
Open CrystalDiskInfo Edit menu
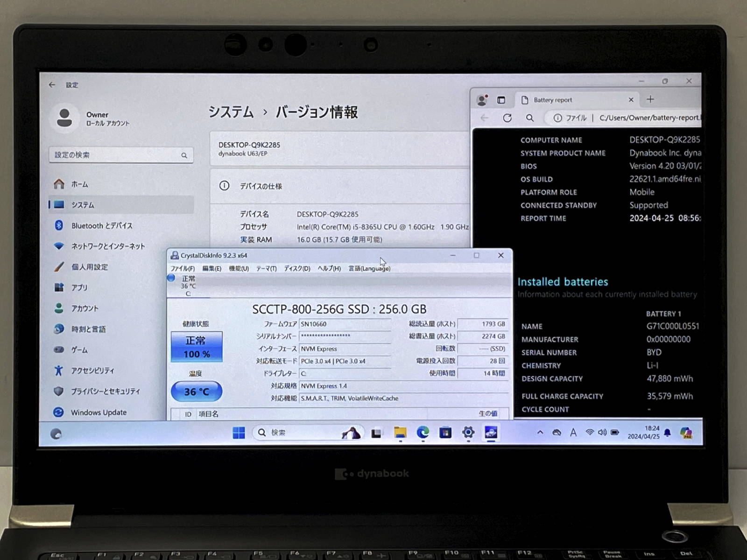211,268
